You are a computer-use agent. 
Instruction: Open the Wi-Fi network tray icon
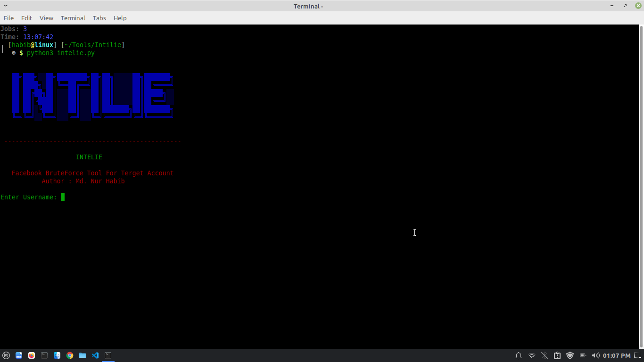pyautogui.click(x=532, y=355)
